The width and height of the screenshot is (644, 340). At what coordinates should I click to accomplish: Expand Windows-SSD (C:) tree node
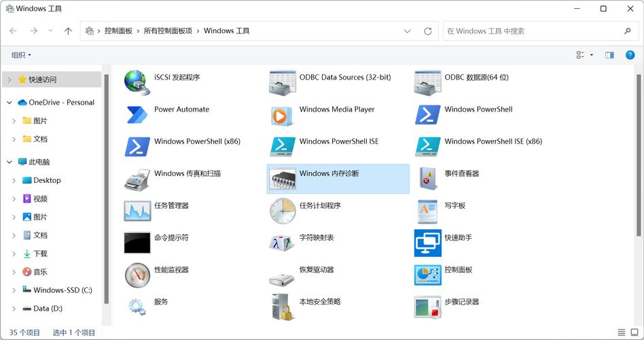click(x=14, y=290)
